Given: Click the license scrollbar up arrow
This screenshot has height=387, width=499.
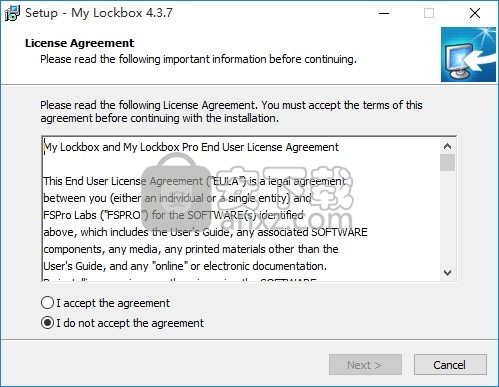Looking at the screenshot, I should [x=447, y=146].
